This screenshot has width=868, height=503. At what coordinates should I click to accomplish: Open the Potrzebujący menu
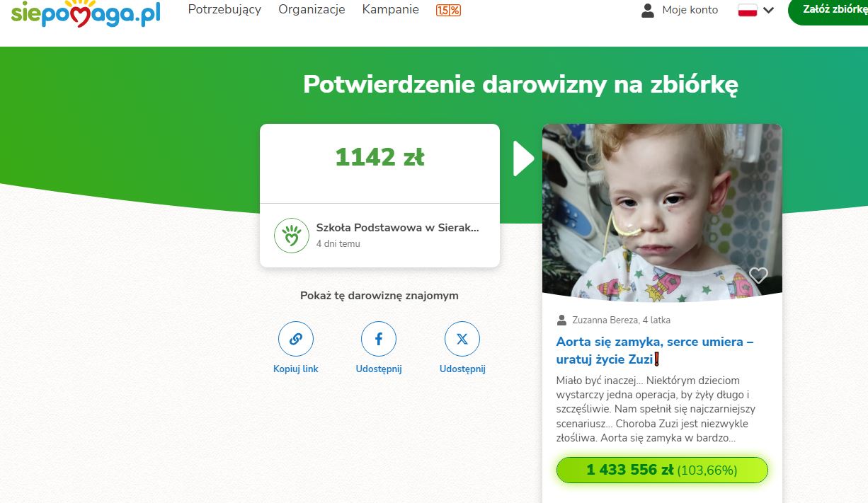[x=224, y=9]
